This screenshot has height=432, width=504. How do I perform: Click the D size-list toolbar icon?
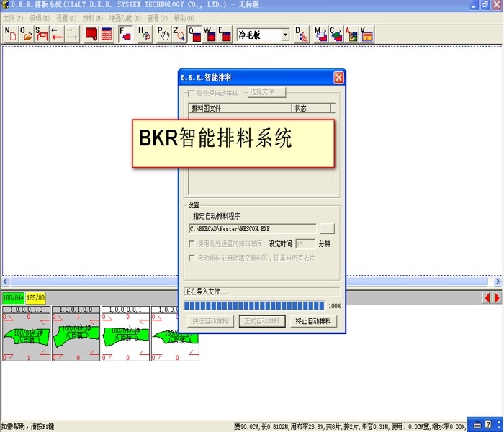(302, 34)
